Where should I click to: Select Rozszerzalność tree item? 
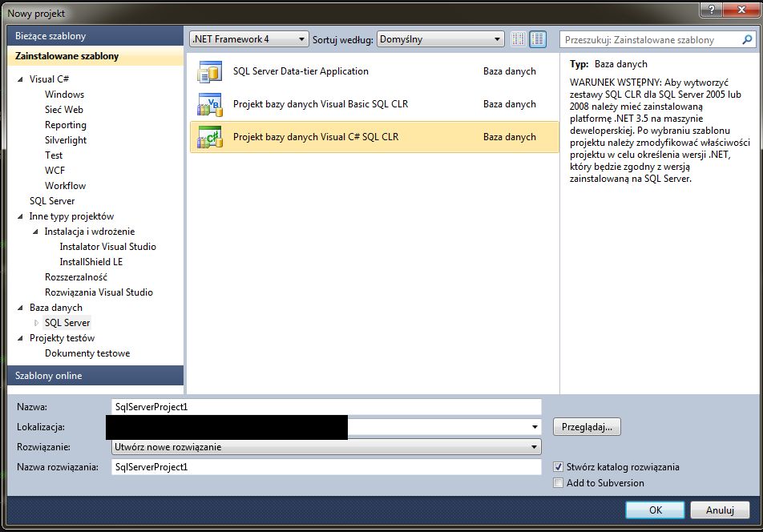[x=76, y=277]
